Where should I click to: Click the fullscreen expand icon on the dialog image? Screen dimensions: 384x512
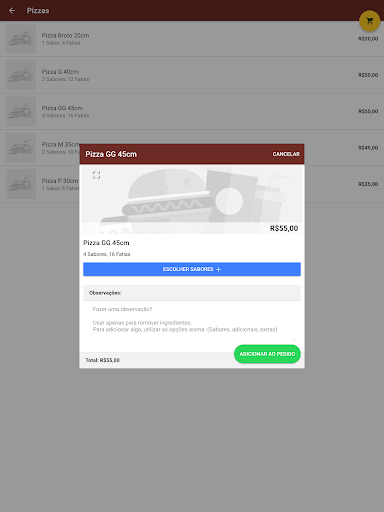[96, 175]
